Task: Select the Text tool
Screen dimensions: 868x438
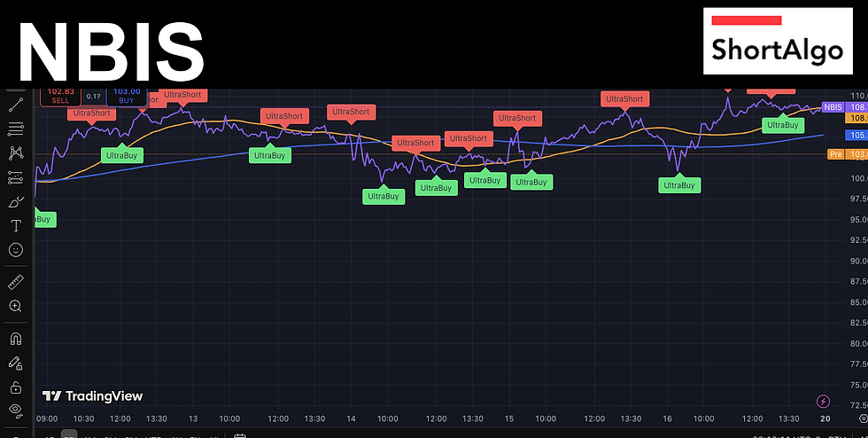Action: (x=16, y=226)
